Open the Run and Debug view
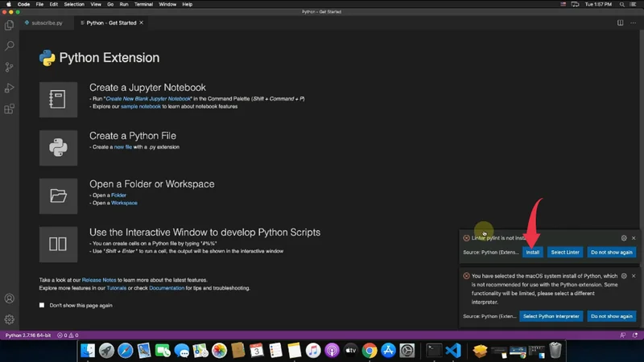The height and width of the screenshot is (362, 644). [x=10, y=88]
